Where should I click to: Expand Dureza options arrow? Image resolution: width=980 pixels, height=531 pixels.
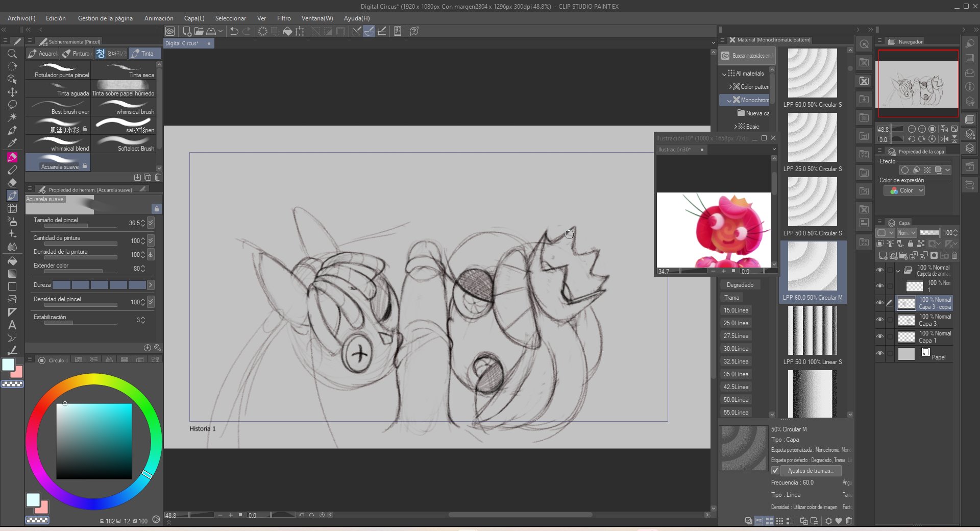(151, 285)
